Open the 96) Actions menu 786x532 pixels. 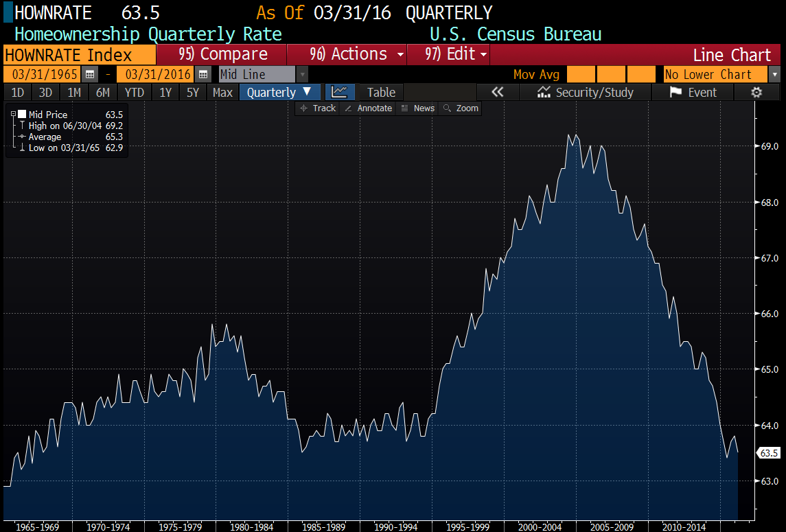(347, 54)
